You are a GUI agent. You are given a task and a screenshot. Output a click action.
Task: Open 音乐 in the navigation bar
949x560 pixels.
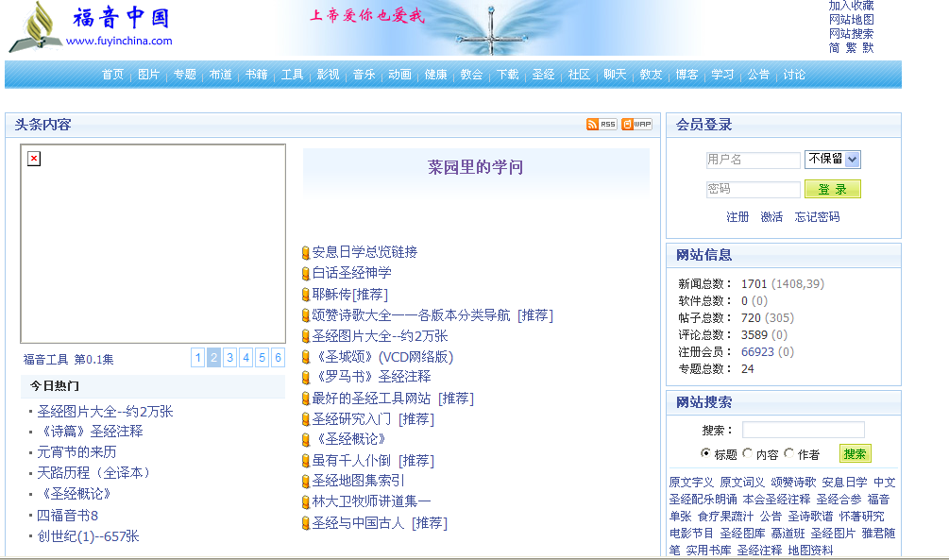click(x=364, y=75)
